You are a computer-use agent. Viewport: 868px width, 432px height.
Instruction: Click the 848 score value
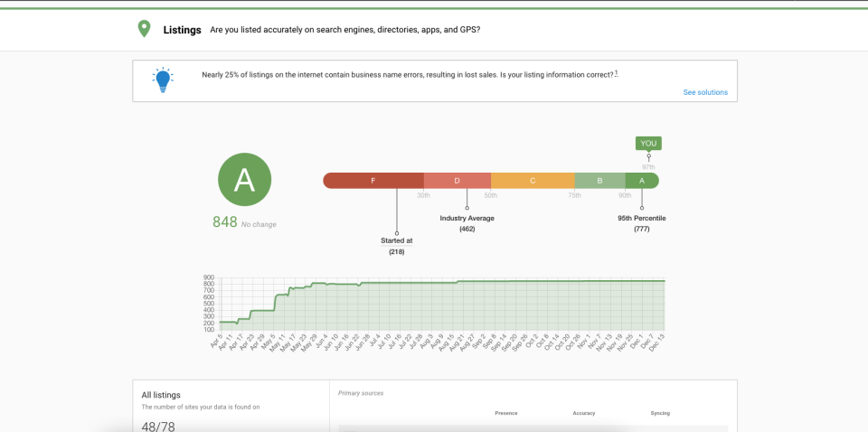click(224, 222)
